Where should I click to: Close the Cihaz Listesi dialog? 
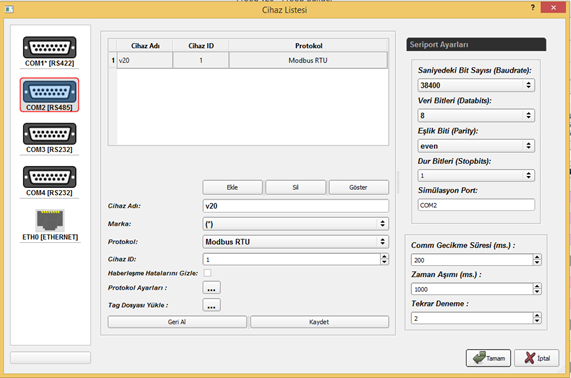click(553, 8)
